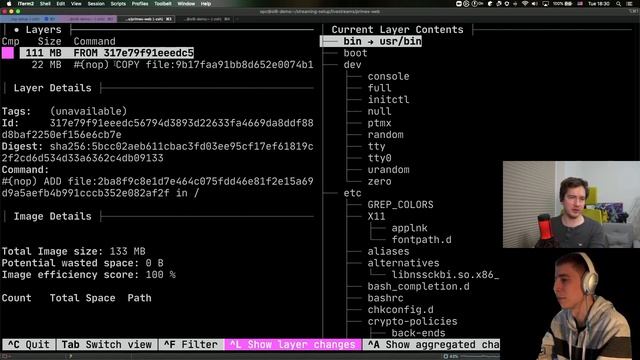Open the Scripts menu

118,4
